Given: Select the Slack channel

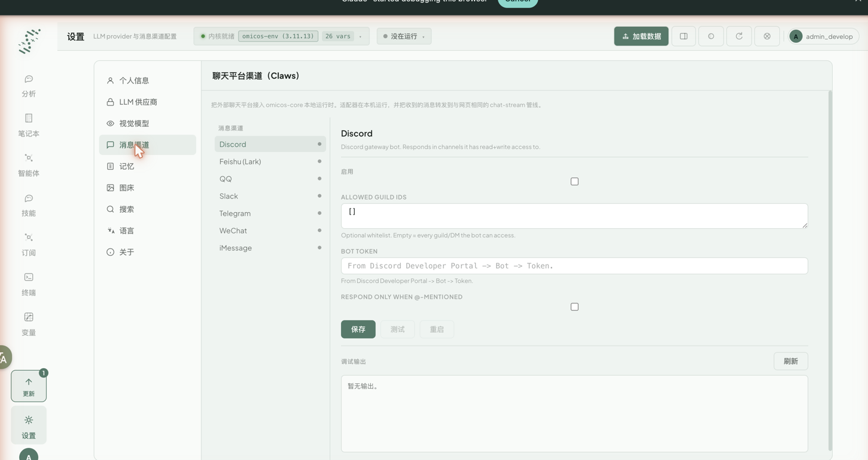Looking at the screenshot, I should click(x=270, y=196).
